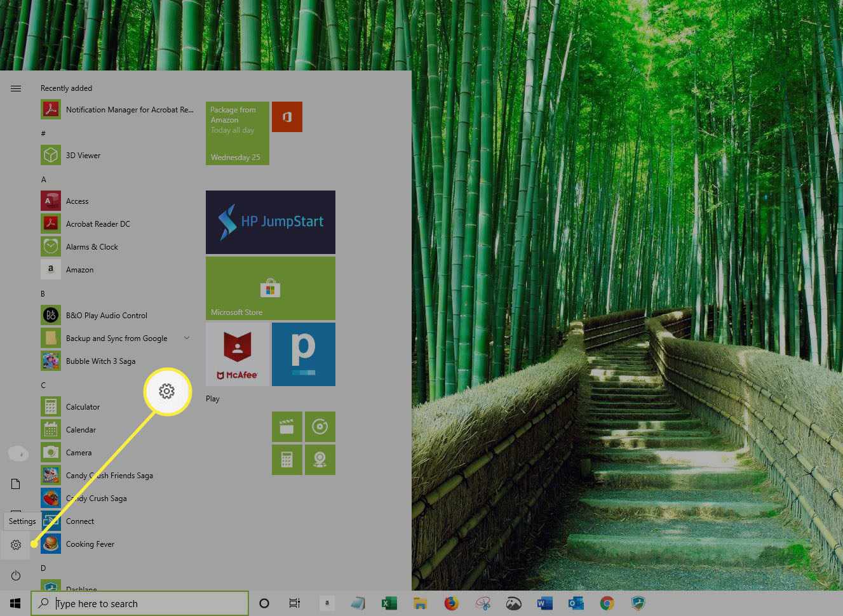Click the '#' letter group header
The width and height of the screenshot is (843, 616).
tap(43, 133)
